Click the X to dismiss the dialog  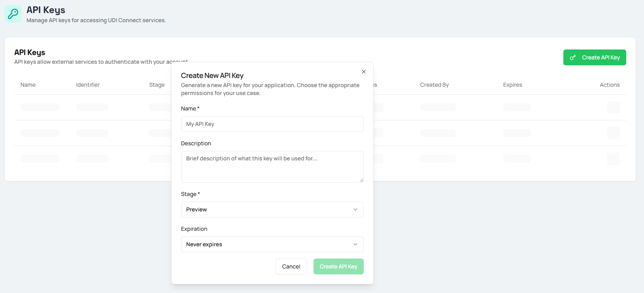363,72
